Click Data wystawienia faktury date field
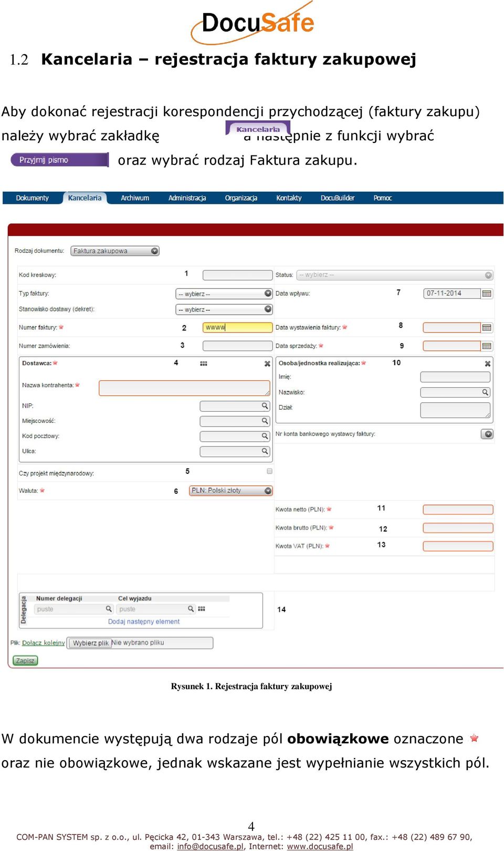Image resolution: width=504 pixels, height=851 pixels. (x=452, y=328)
